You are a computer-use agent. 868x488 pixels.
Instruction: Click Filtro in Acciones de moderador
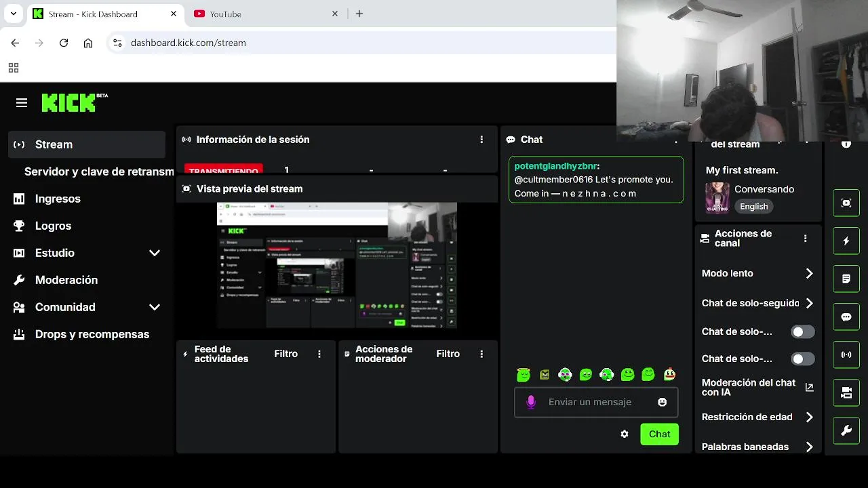(448, 354)
